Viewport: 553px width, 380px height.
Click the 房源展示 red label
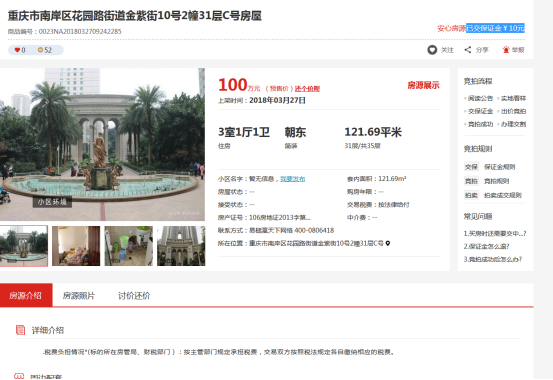pyautogui.click(x=423, y=85)
